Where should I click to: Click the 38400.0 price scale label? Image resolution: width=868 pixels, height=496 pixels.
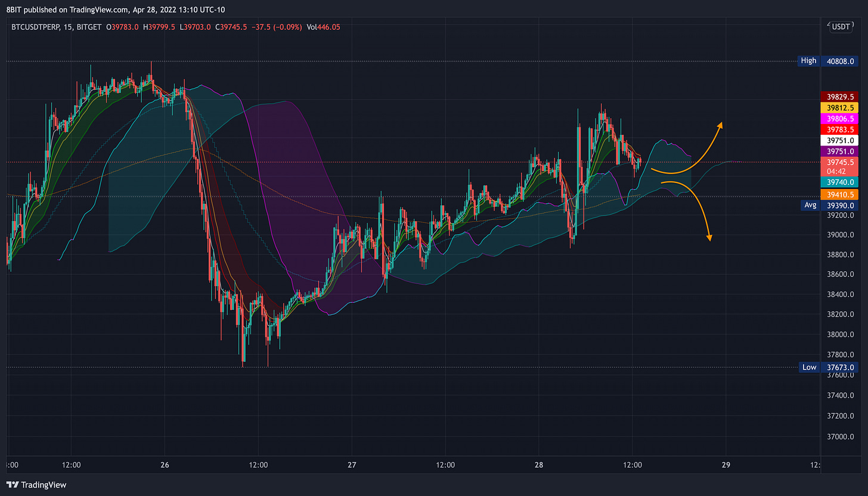[x=840, y=294]
